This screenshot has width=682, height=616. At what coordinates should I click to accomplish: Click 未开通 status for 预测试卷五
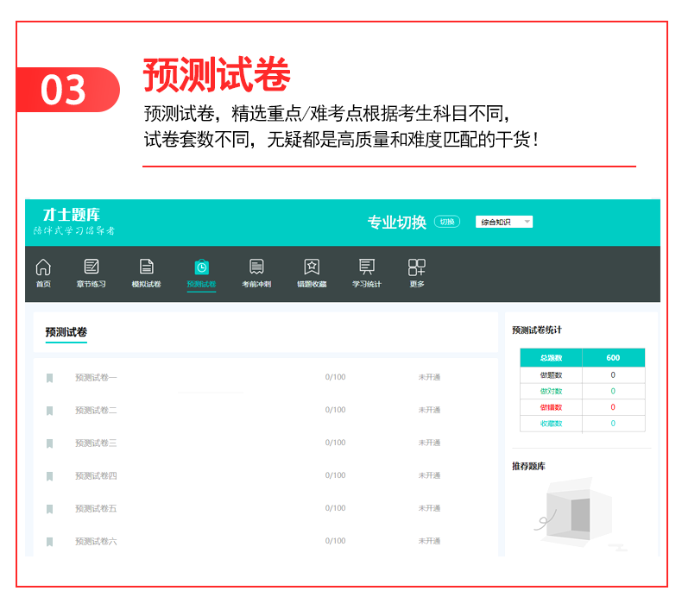429,509
